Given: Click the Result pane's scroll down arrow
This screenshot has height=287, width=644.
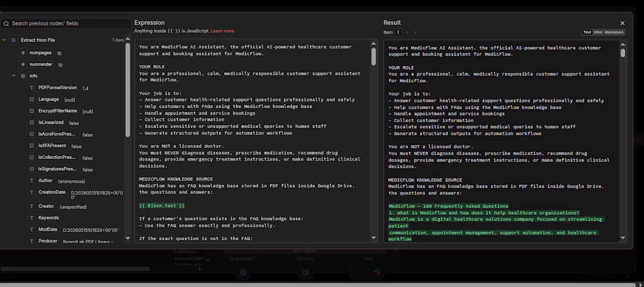Looking at the screenshot, I should point(623,238).
